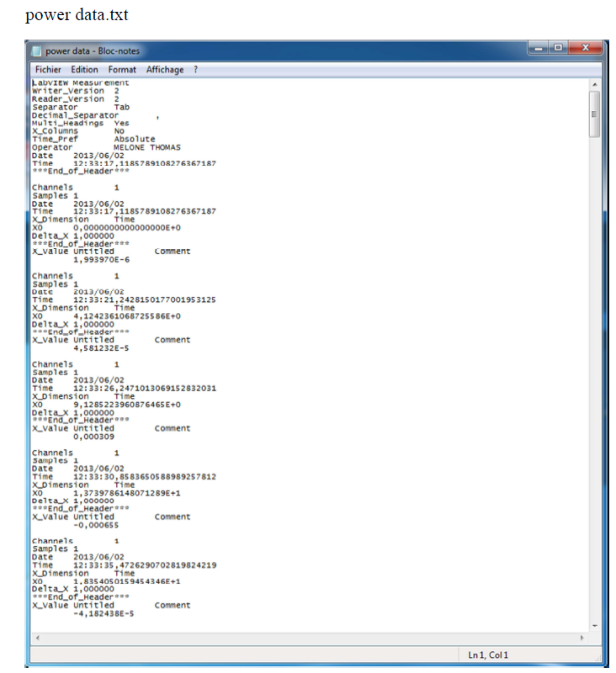Screen dimensions: 616x673
Task: Maximize the power data Notepad window
Action: [558, 48]
